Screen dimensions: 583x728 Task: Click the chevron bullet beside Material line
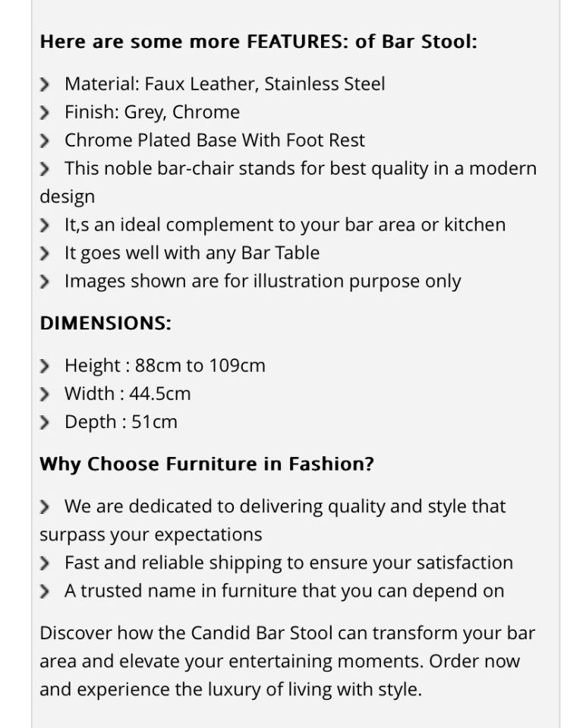44,84
